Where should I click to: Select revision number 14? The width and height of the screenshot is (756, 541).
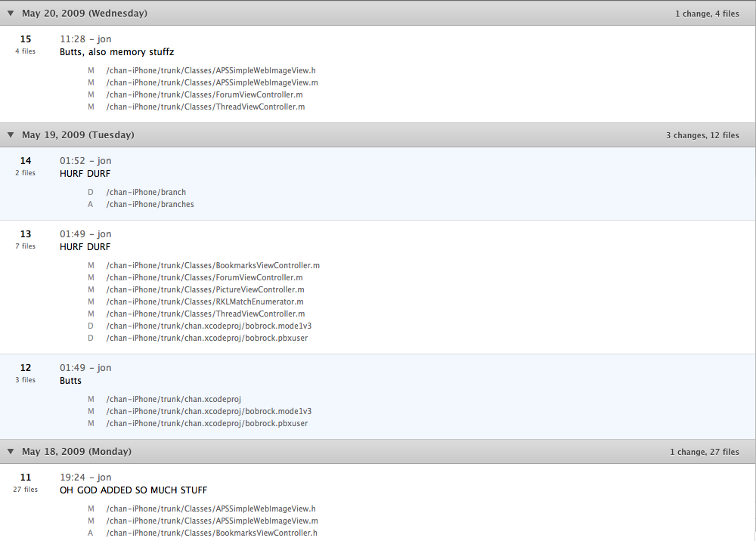(x=26, y=160)
